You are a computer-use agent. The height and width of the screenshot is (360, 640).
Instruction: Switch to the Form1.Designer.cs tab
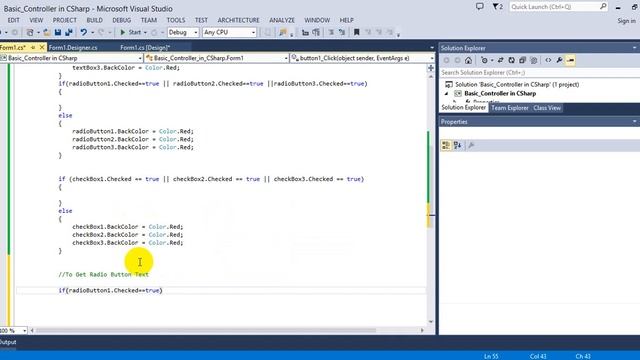click(x=73, y=48)
